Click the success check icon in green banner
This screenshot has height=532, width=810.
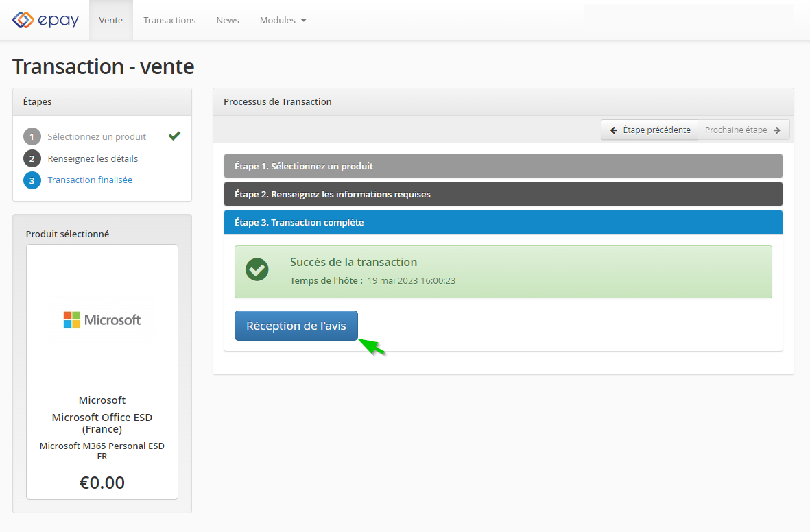(257, 269)
